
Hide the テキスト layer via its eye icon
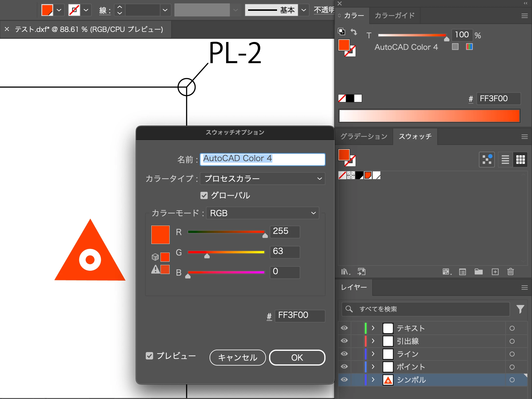coord(344,328)
